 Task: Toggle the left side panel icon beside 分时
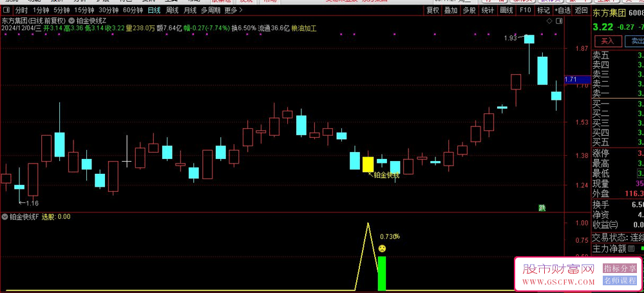pos(6,10)
